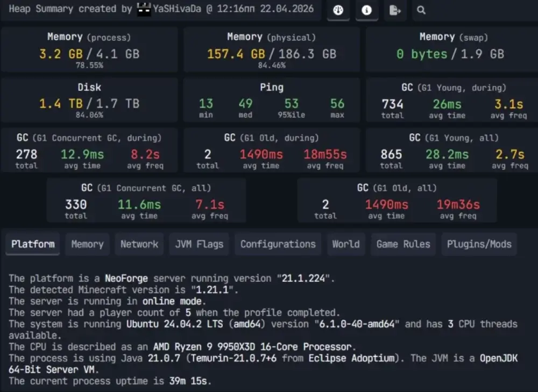Image resolution: width=538 pixels, height=392 pixels.
Task: Click the Memory (physical) widget
Action: pyautogui.click(x=271, y=49)
